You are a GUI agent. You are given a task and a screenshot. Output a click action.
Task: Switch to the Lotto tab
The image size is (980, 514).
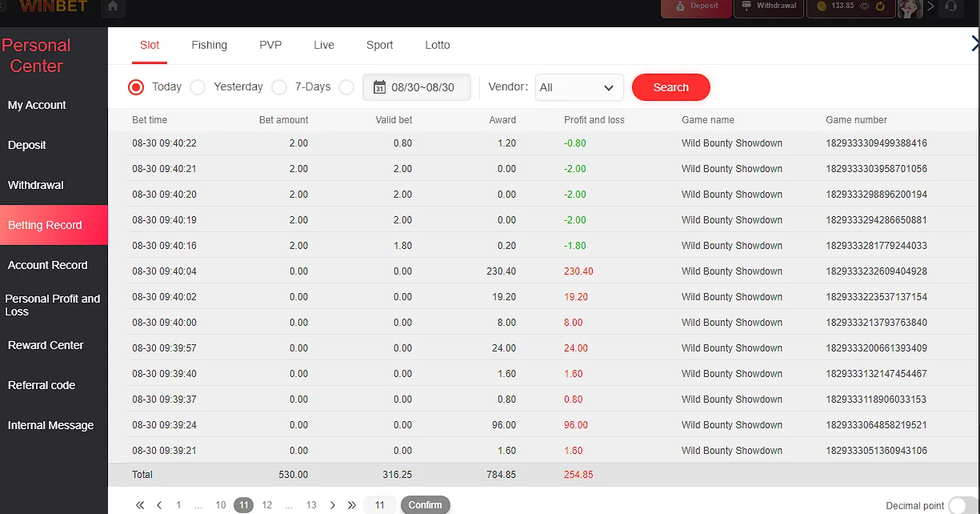[x=438, y=45]
